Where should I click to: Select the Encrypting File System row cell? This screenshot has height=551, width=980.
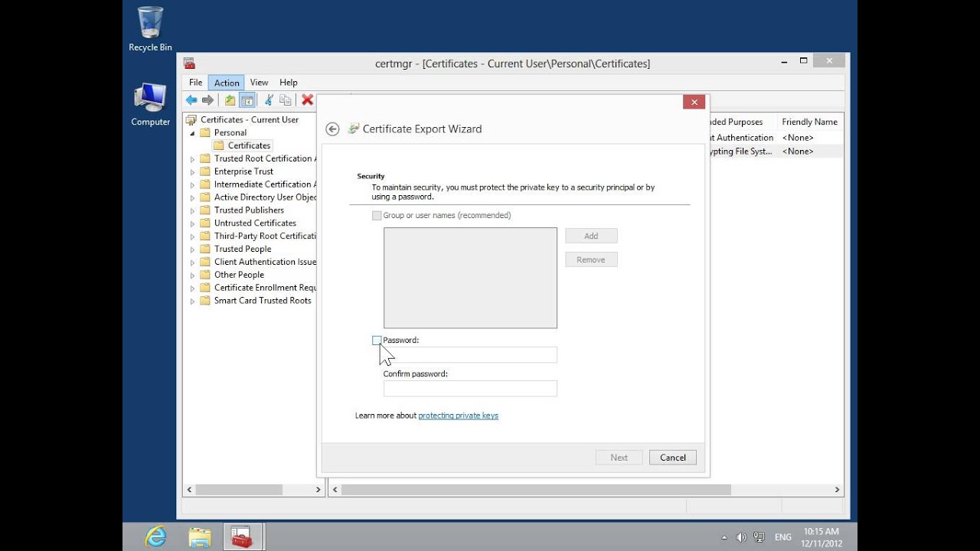coord(740,152)
